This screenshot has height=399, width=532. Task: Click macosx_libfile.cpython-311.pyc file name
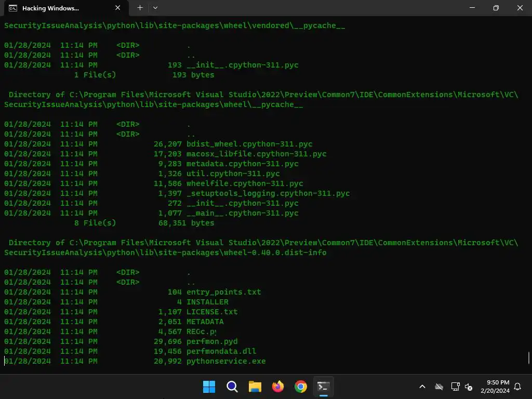257,154
